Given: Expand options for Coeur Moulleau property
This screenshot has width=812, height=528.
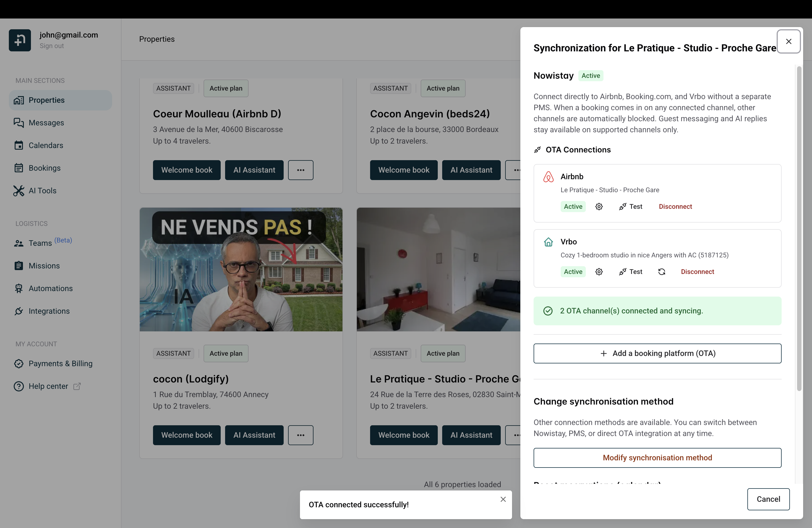Looking at the screenshot, I should tap(300, 170).
